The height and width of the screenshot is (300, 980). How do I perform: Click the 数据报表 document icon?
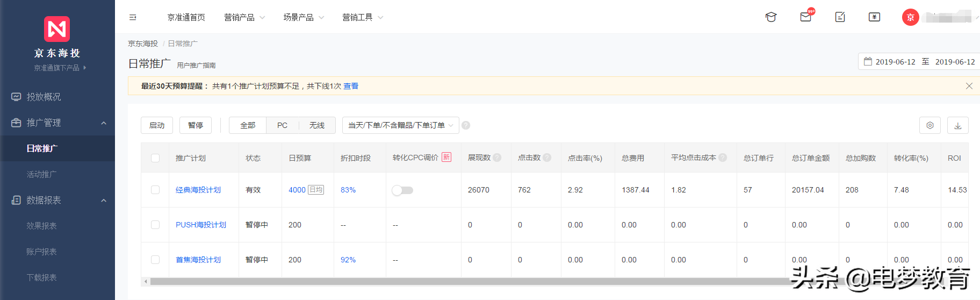(16, 200)
